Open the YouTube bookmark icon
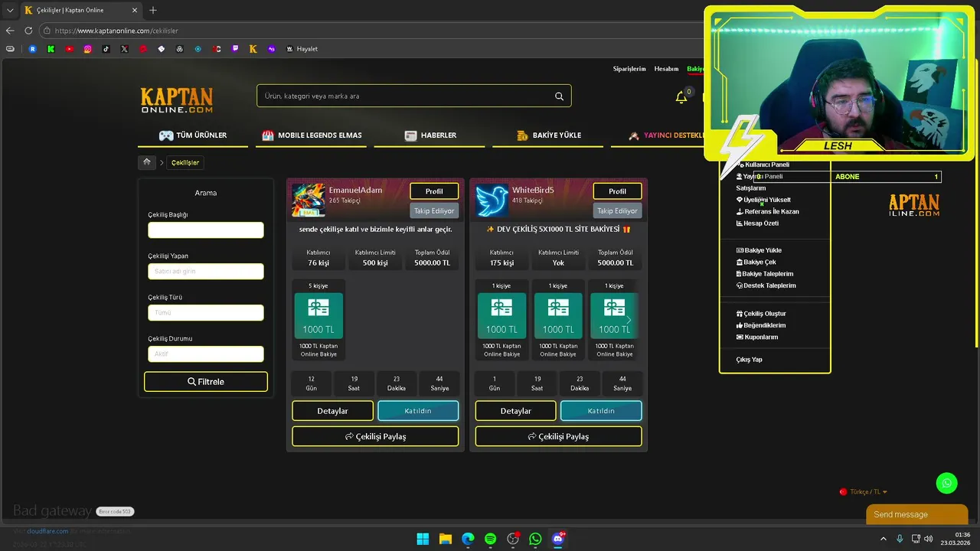The image size is (980, 551). [69, 49]
